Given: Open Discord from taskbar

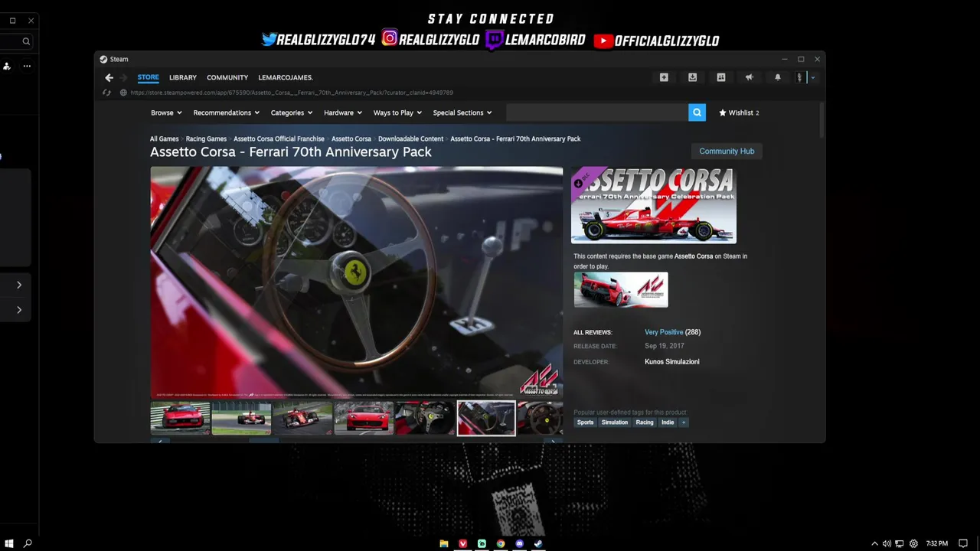Looking at the screenshot, I should [x=519, y=543].
